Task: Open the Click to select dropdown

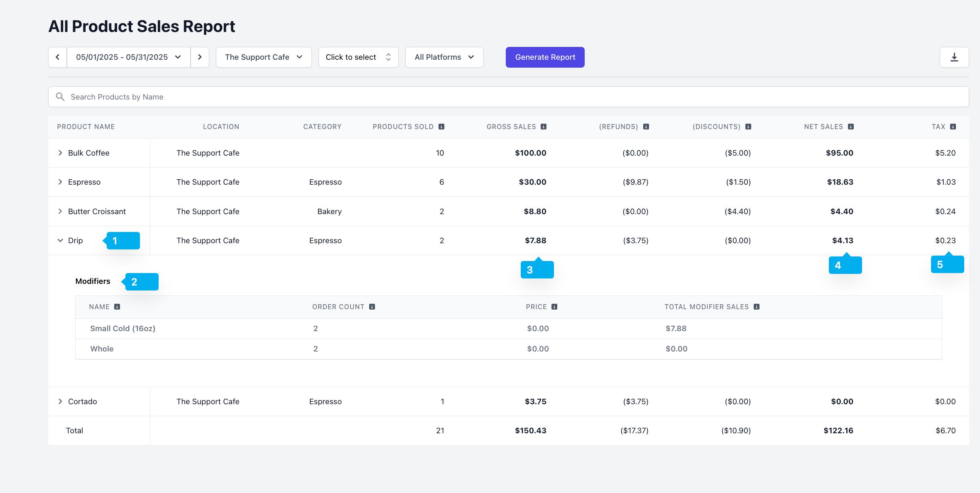Action: 358,57
